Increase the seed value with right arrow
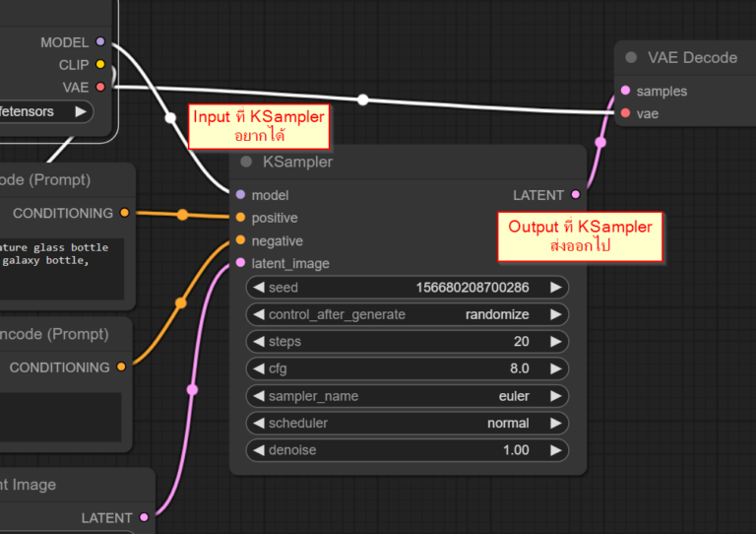 coord(556,288)
